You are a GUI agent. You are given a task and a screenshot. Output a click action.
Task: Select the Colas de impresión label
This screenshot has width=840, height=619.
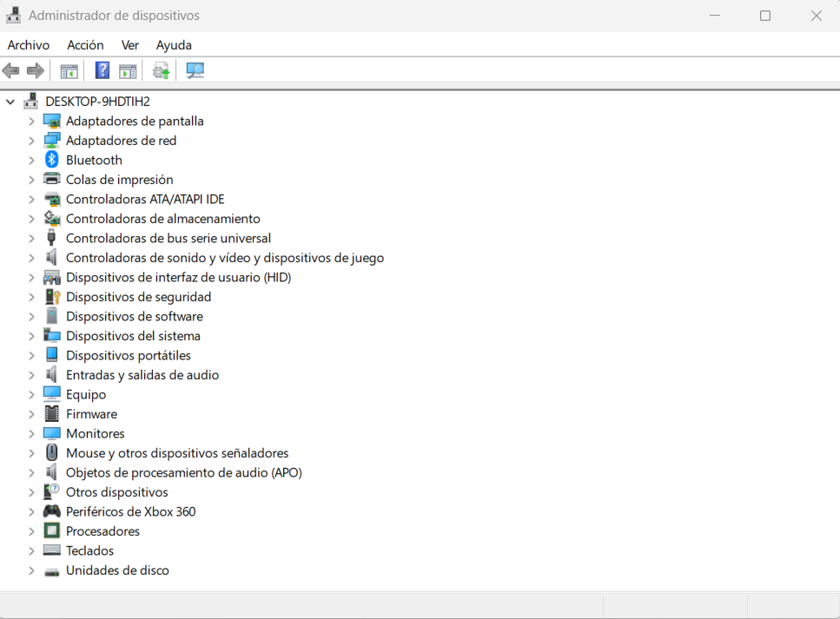120,180
